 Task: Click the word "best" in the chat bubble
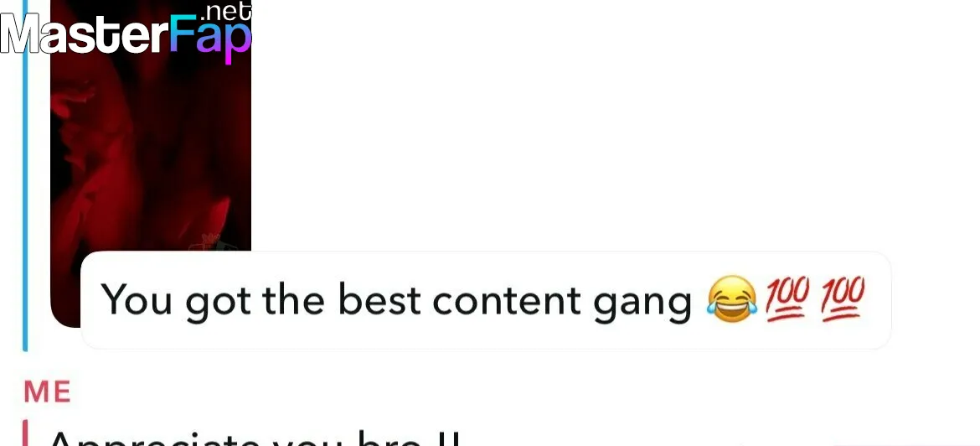pos(379,299)
